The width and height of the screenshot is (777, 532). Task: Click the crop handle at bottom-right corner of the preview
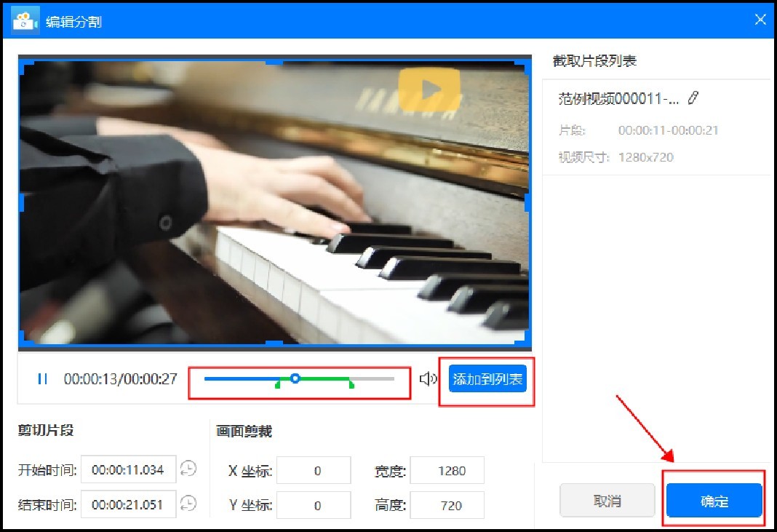525,340
